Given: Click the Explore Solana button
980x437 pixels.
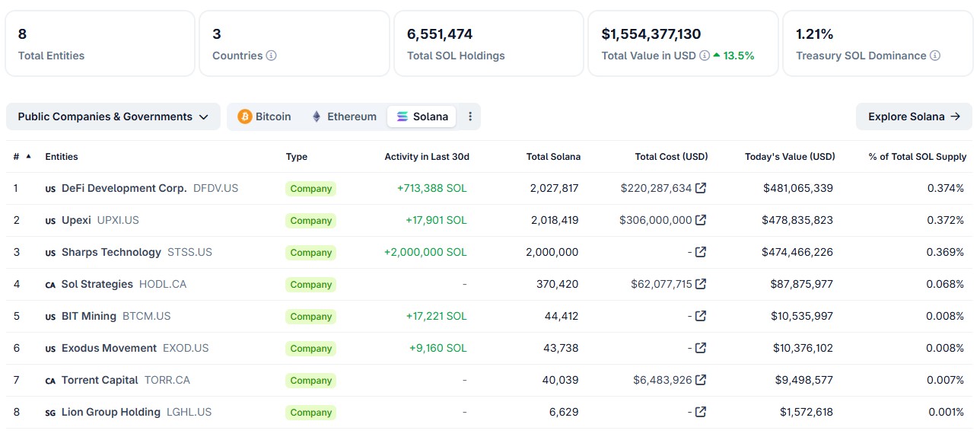Looking at the screenshot, I should pyautogui.click(x=914, y=116).
